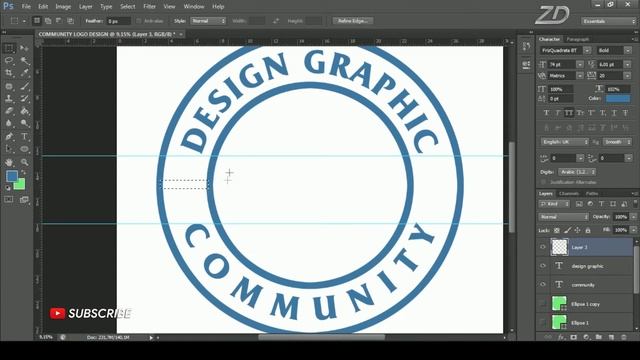This screenshot has height=360, width=640.
Task: Open the anti-aliasing Smooth dropdown
Action: click(617, 142)
